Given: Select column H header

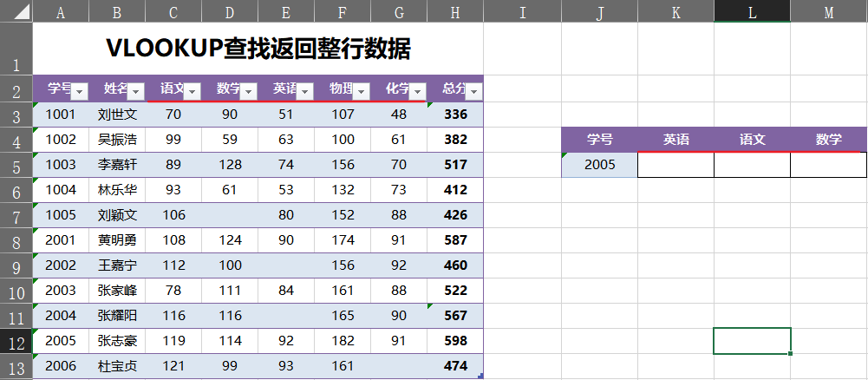Looking at the screenshot, I should (455, 11).
